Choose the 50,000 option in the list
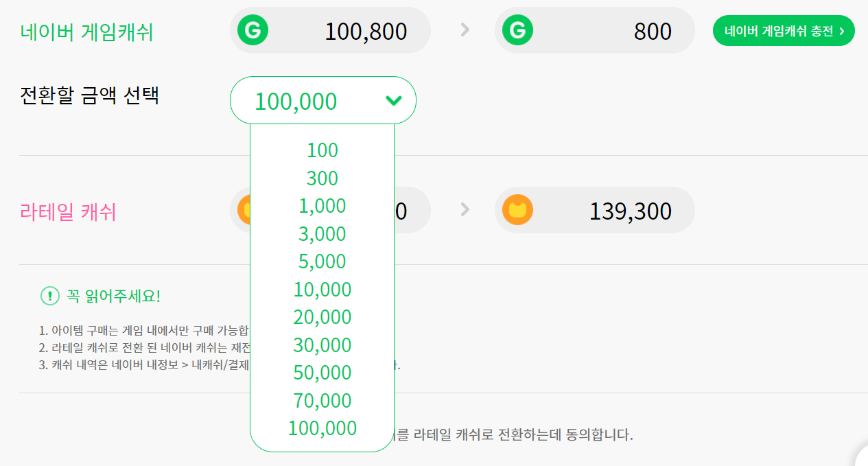868x466 pixels. point(322,373)
